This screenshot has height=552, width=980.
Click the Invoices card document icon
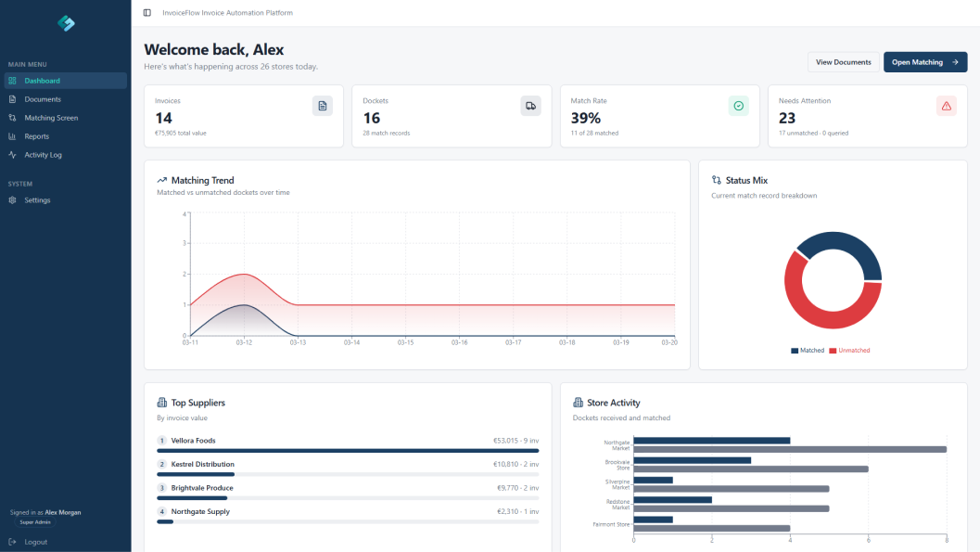[323, 106]
